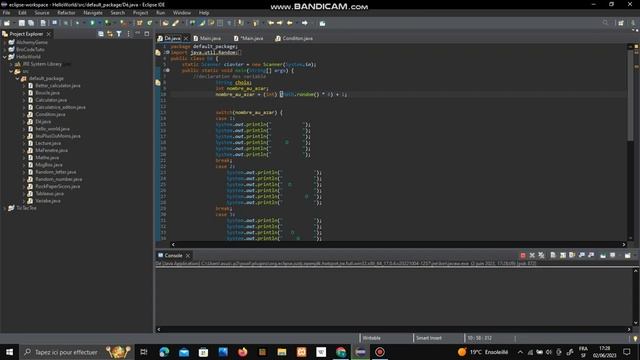
Task: Minimize the Project Explorer view
Action: point(138,33)
